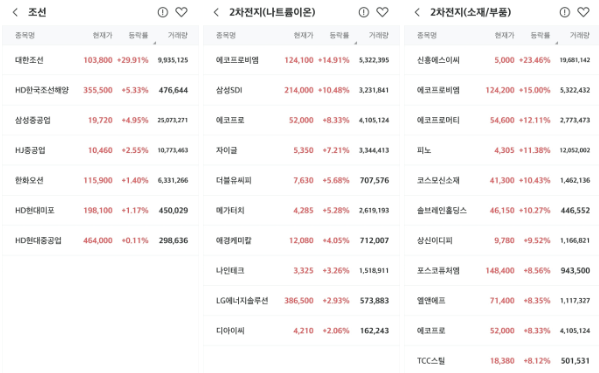Go back from 2차전지(소재/부품) panel
The width and height of the screenshot is (599, 373).
417,13
